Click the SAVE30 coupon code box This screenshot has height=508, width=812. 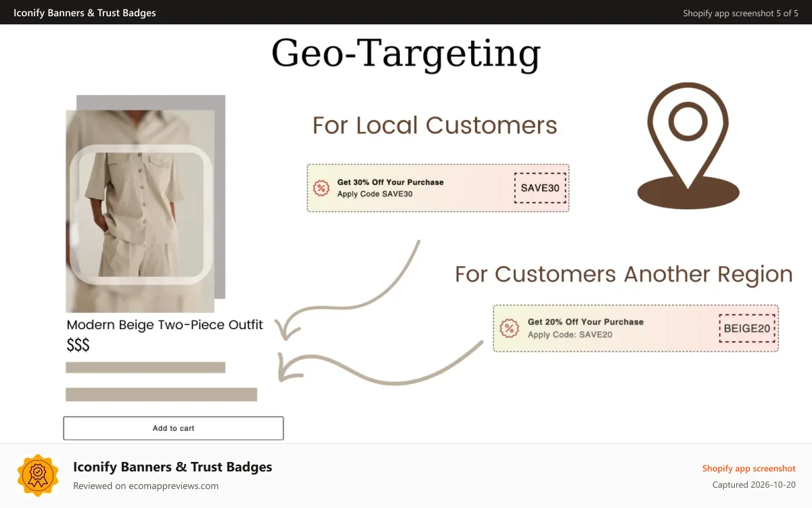pyautogui.click(x=540, y=188)
